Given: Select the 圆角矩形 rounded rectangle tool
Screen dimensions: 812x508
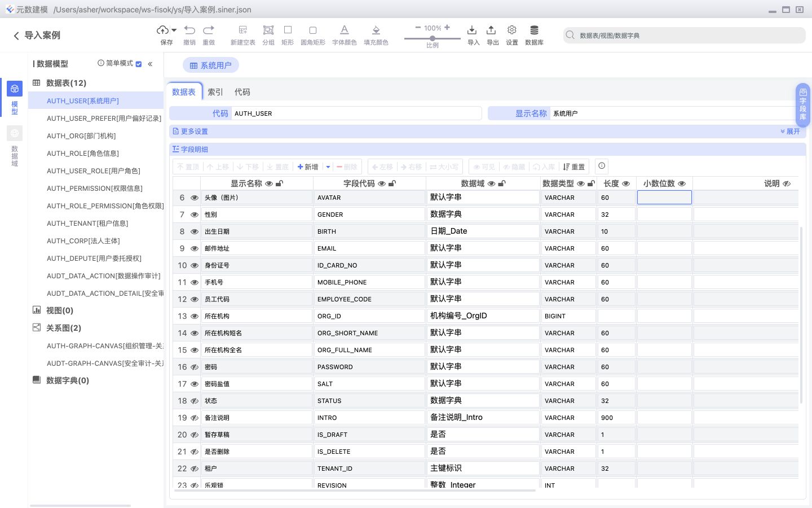Looking at the screenshot, I should [313, 34].
